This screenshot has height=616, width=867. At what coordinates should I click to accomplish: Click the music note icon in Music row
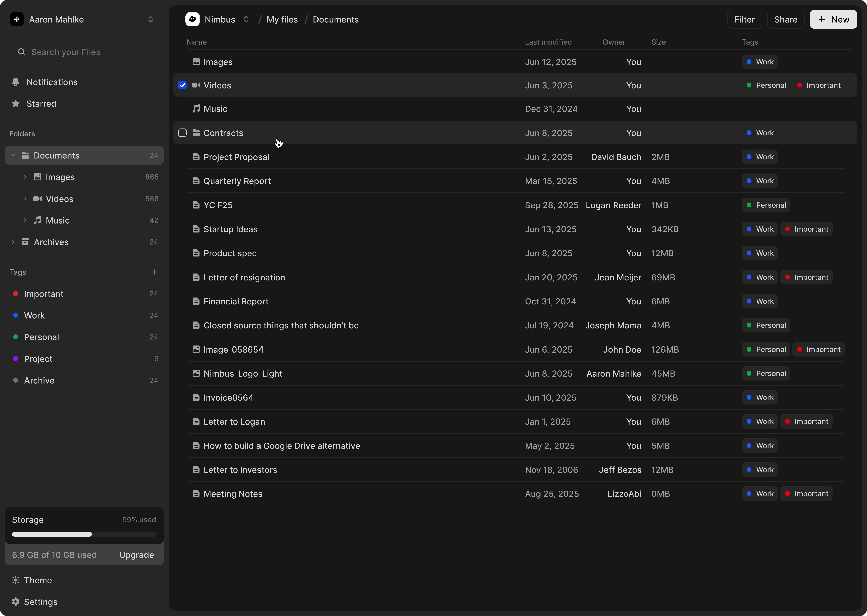(x=196, y=109)
